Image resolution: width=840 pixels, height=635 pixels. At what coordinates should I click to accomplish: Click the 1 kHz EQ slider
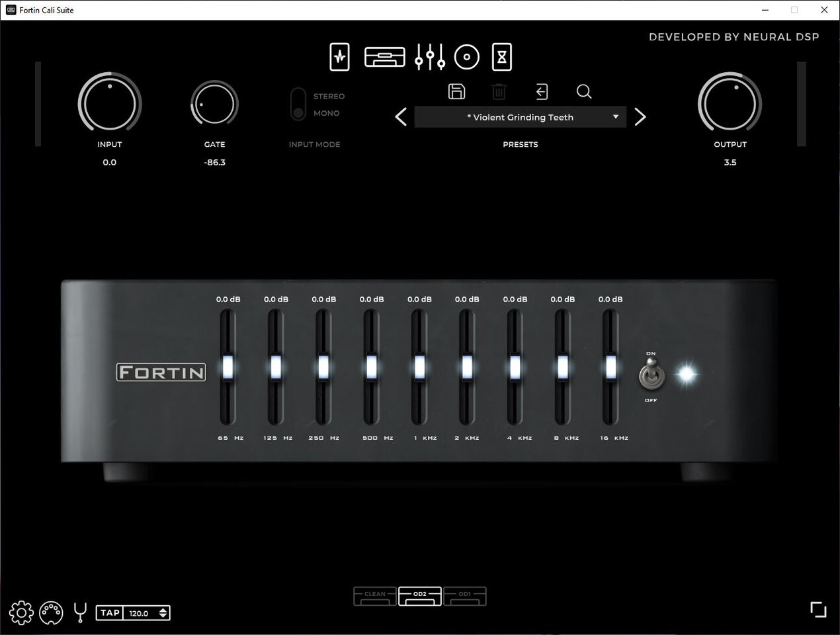pyautogui.click(x=419, y=367)
